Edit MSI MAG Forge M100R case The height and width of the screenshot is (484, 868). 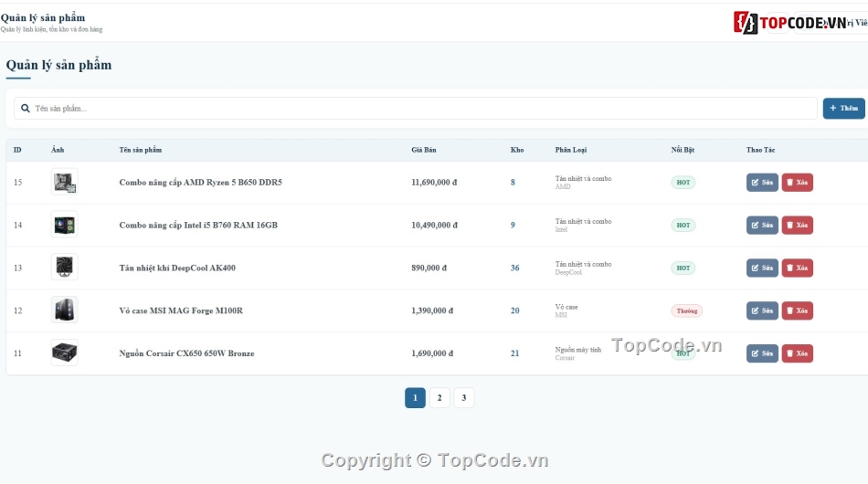762,310
